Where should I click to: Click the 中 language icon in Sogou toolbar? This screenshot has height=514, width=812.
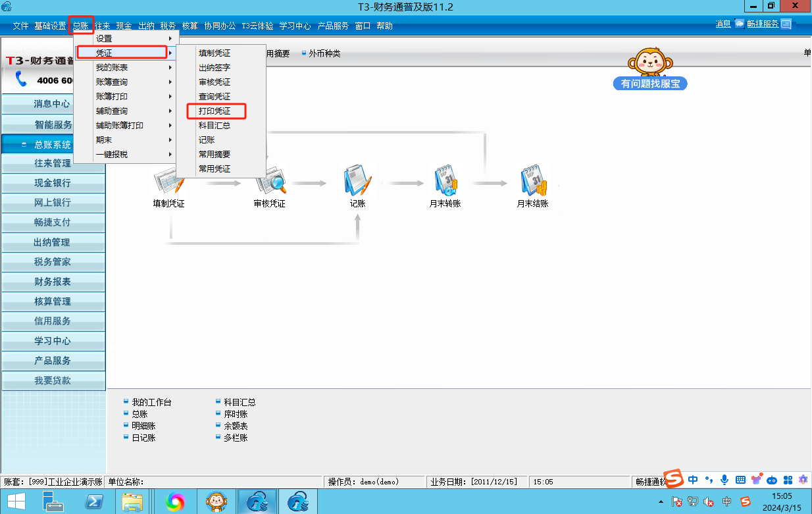(x=693, y=480)
